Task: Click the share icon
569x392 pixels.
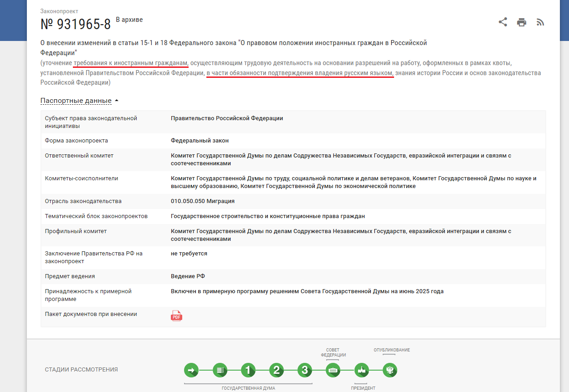Action: click(503, 22)
